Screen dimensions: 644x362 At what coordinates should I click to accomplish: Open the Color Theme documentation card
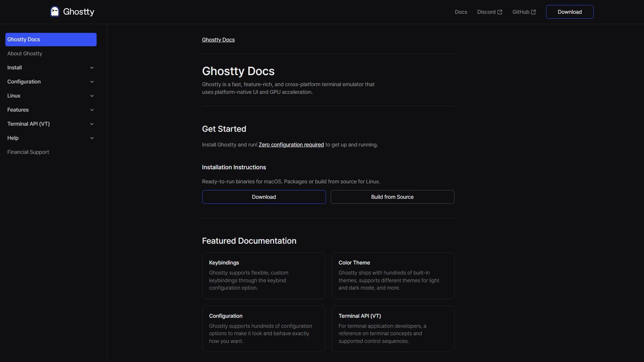coord(393,276)
